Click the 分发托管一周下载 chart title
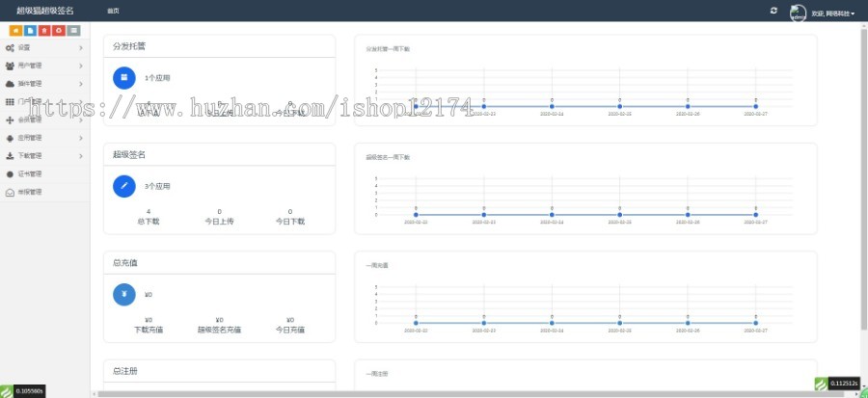Image resolution: width=868 pixels, height=398 pixels. coord(388,49)
